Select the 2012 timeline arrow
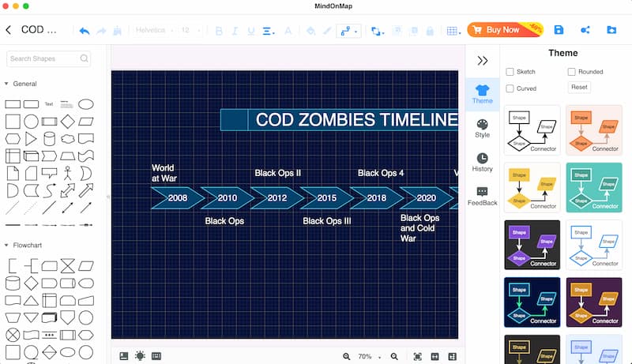The height and width of the screenshot is (364, 632). tap(277, 197)
